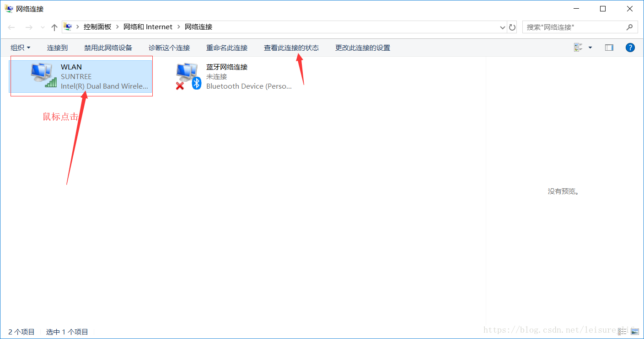Click 查看此连接的状态

pos(291,48)
